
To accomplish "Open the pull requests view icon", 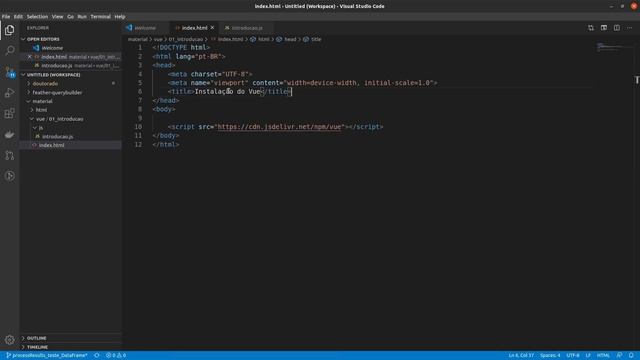I will 9,155.
